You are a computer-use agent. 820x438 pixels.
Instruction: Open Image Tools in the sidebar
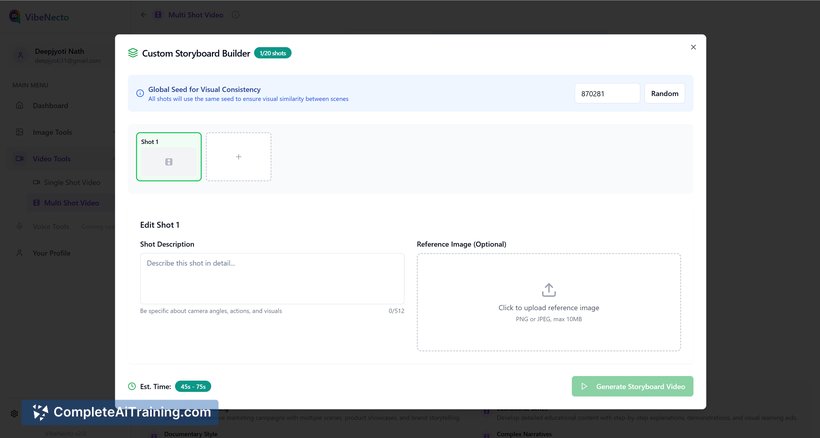[x=52, y=132]
